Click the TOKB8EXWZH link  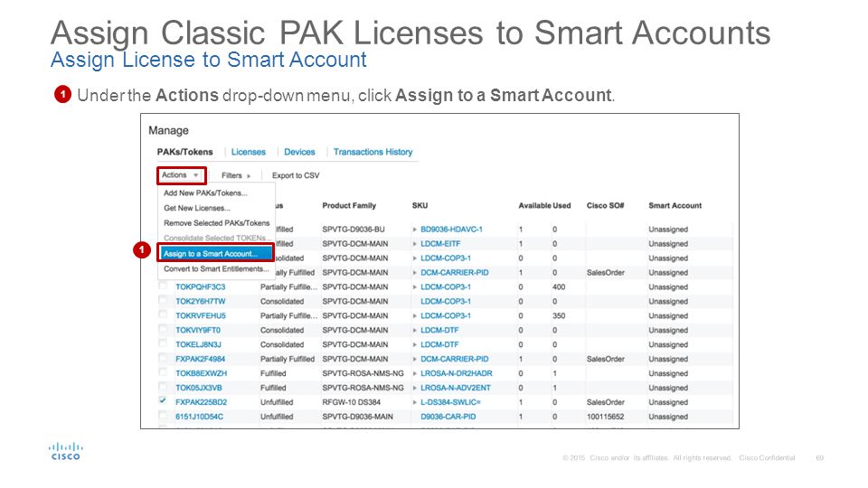(201, 373)
